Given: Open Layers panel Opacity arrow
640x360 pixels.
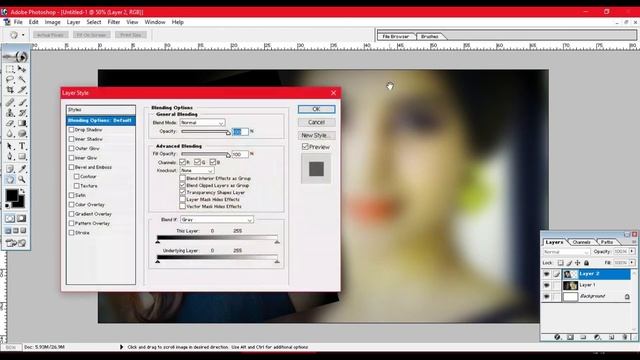Looking at the screenshot, I should point(632,251).
